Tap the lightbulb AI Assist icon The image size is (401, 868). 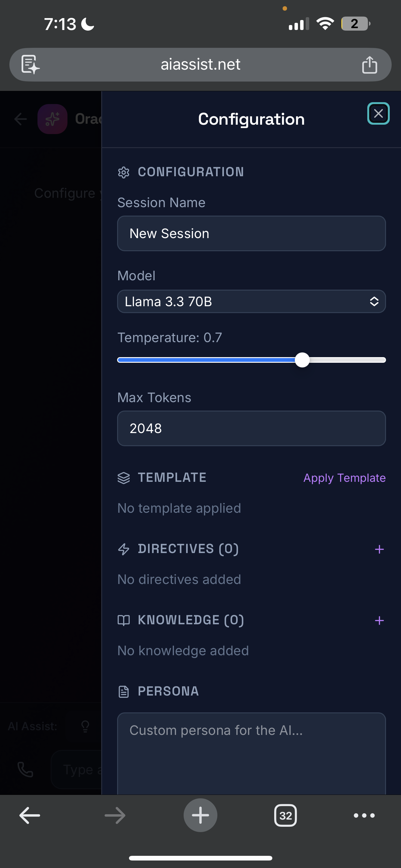85,726
